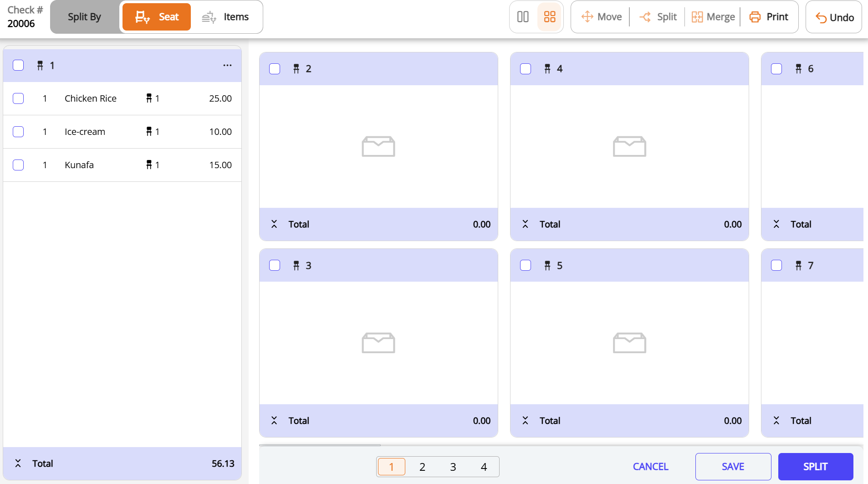Click the total summary icon under Seat 2
868x484 pixels.
pos(275,224)
